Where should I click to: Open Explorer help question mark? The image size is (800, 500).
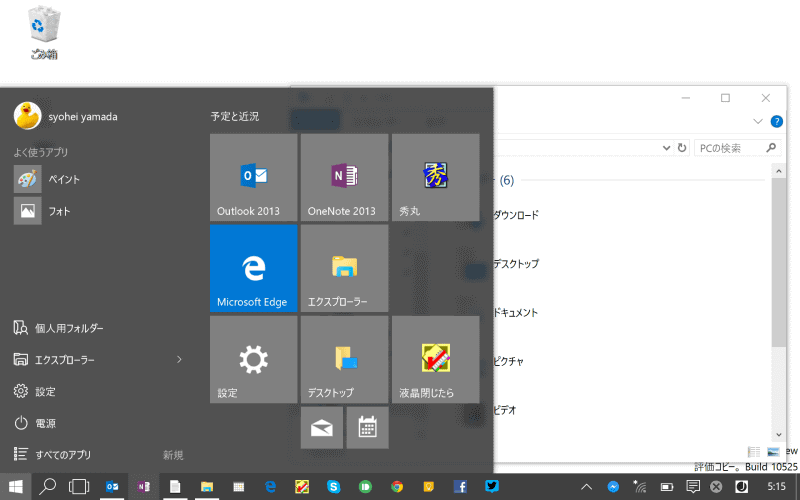(x=777, y=121)
